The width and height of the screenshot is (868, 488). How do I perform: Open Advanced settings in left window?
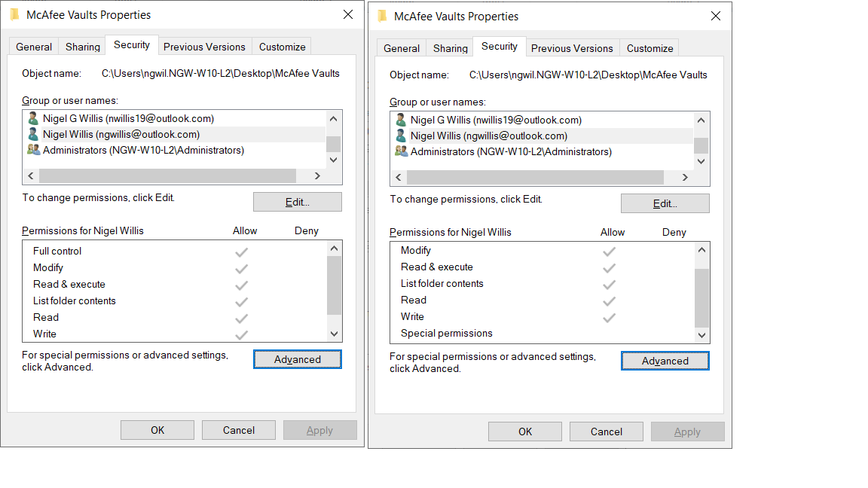pyautogui.click(x=298, y=359)
